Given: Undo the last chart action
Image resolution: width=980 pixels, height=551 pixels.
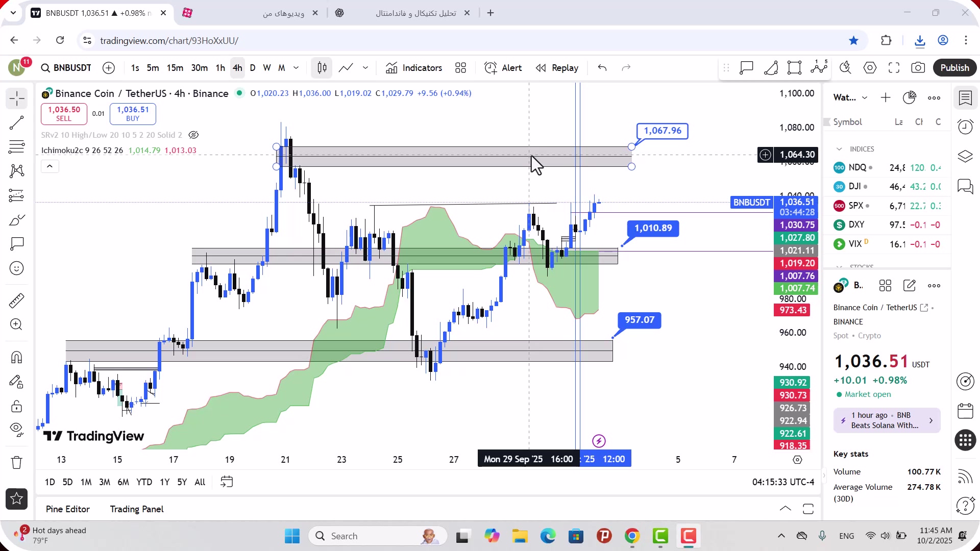Looking at the screenshot, I should pyautogui.click(x=602, y=68).
